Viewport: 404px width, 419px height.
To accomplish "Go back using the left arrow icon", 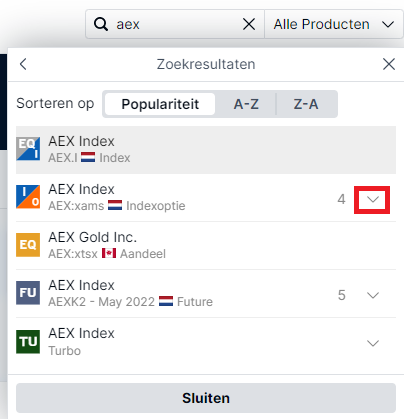I will coord(23,64).
